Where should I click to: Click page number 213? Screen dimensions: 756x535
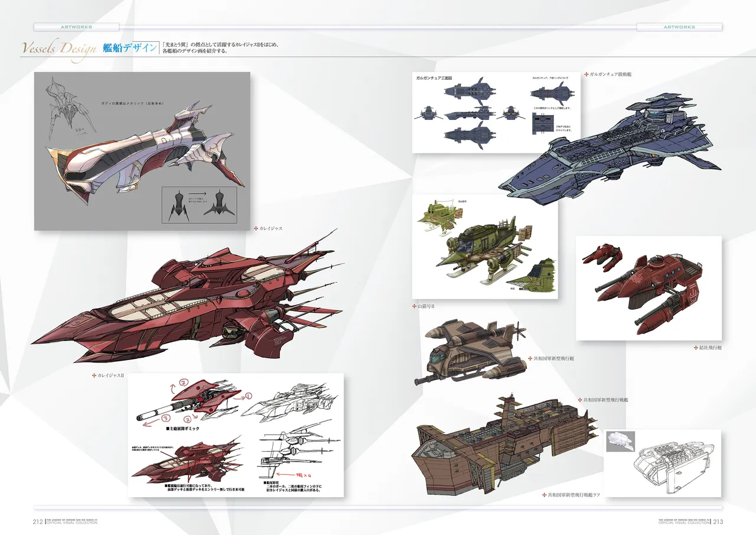718,521
